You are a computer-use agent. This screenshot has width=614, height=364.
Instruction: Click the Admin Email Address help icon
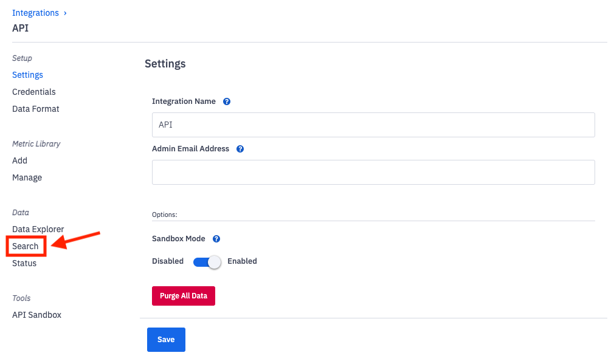(x=240, y=149)
